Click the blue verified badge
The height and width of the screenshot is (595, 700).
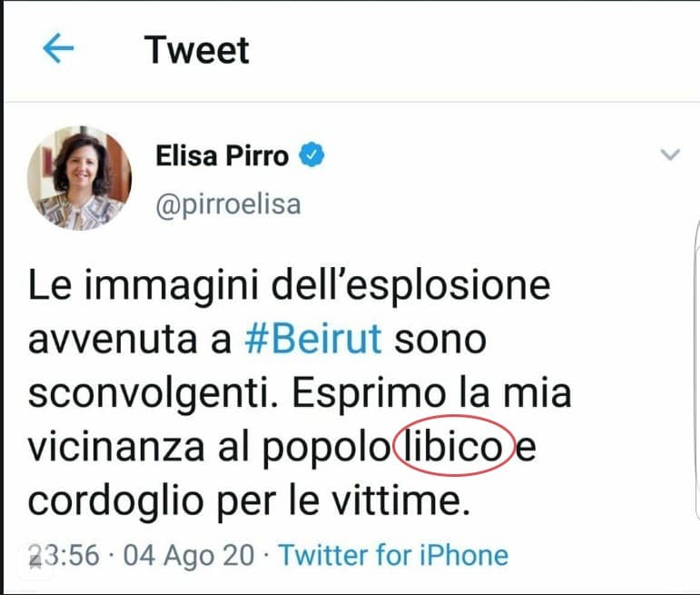click(x=311, y=155)
